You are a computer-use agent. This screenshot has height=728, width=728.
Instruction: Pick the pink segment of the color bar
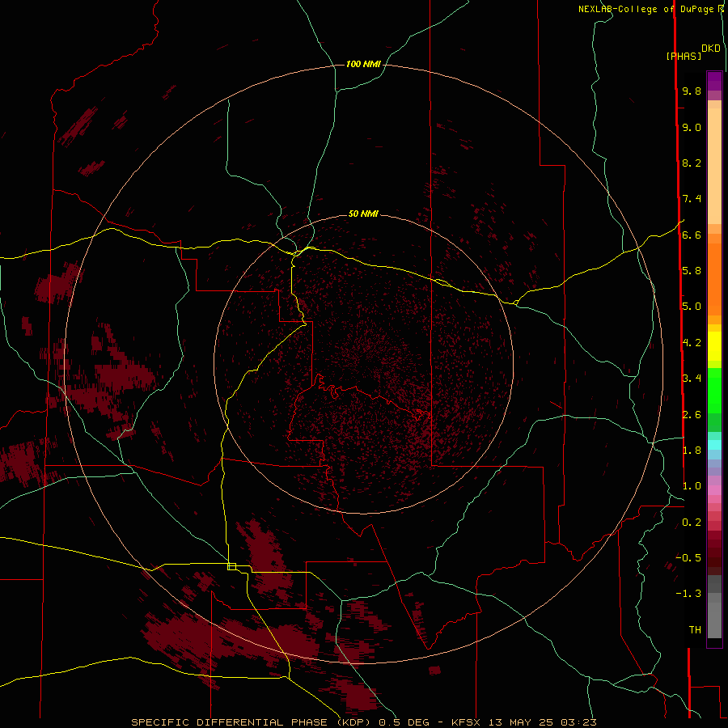point(714,490)
